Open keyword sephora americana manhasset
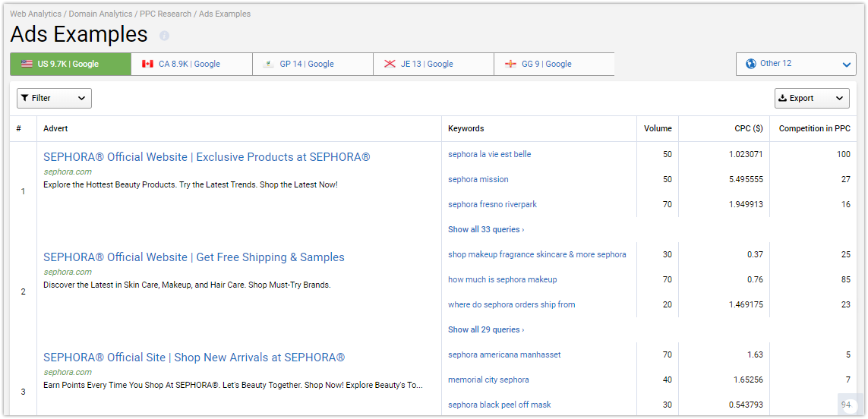The width and height of the screenshot is (868, 419). tap(504, 354)
